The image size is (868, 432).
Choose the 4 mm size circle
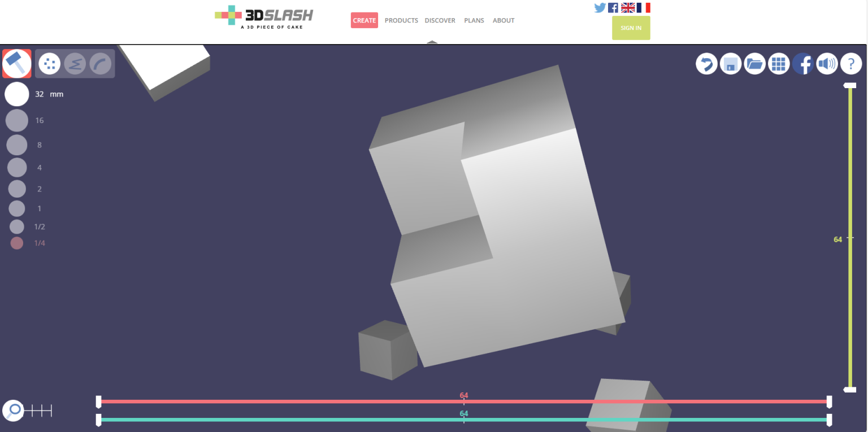point(17,168)
